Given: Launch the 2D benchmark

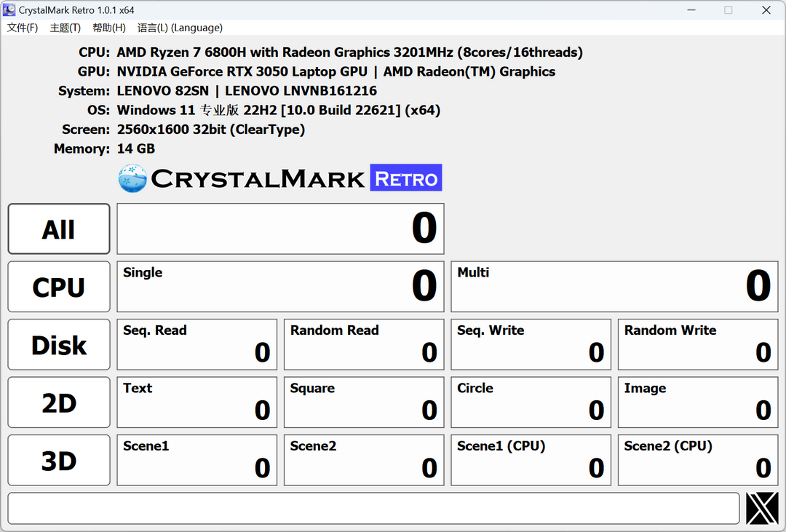Looking at the screenshot, I should pos(58,402).
